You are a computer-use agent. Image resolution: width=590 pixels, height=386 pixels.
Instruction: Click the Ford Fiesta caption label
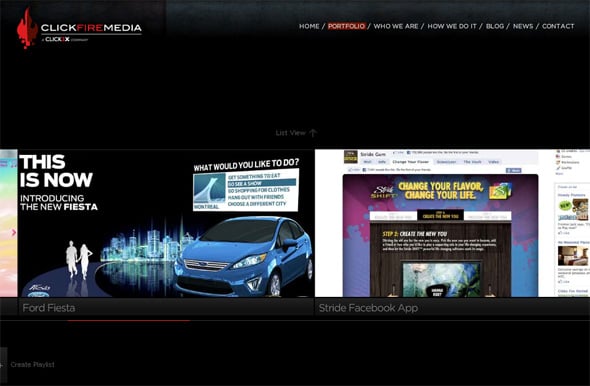click(x=49, y=308)
